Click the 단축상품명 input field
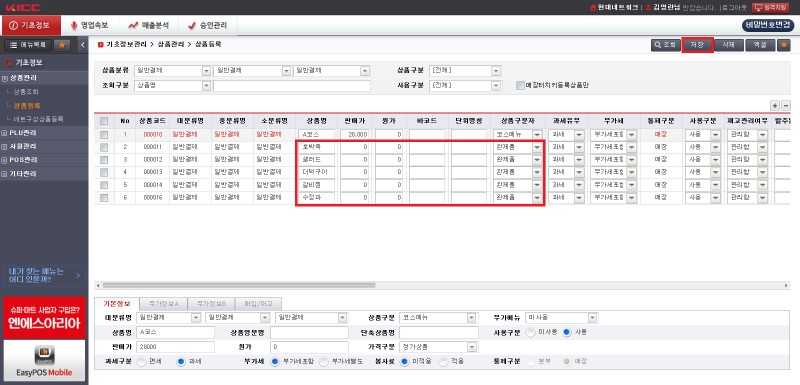This screenshot has height=385, width=800. (x=439, y=332)
